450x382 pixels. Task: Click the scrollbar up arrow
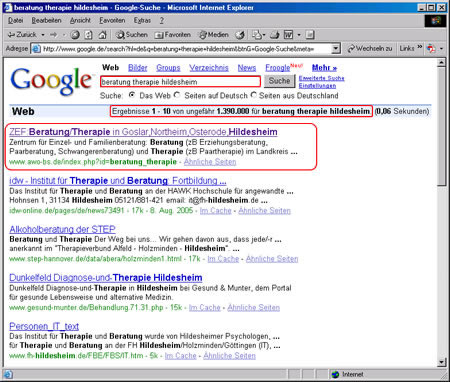441,63
